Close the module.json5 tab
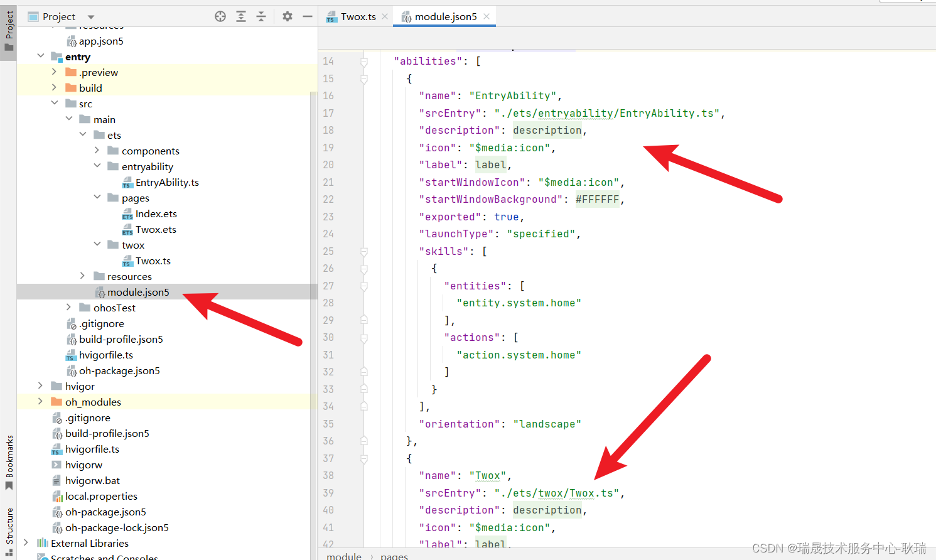Screen dimensions: 936x560 (487, 17)
